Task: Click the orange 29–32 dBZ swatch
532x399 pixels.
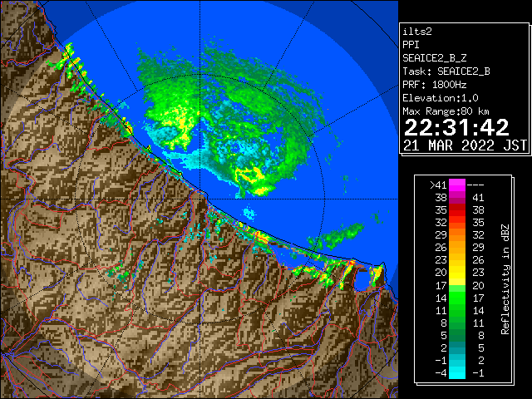Action: click(457, 235)
